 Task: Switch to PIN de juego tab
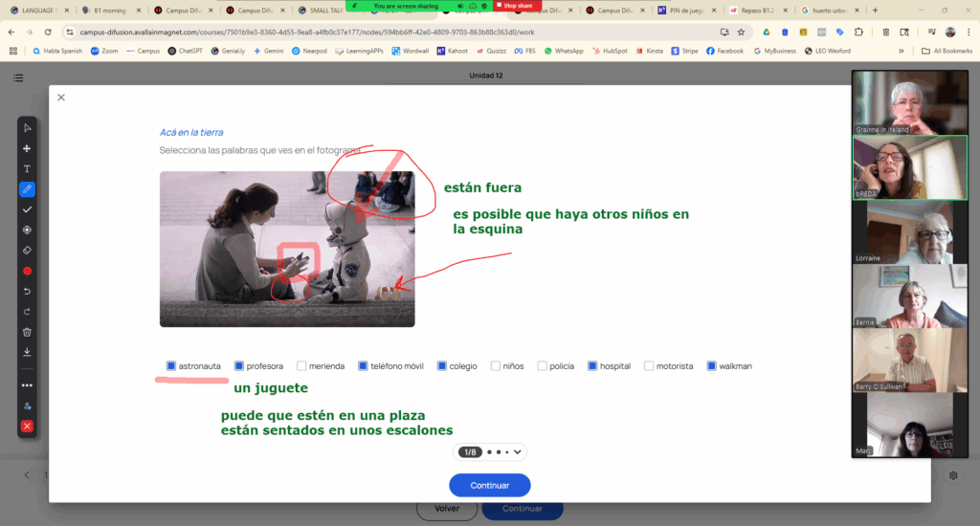(685, 11)
